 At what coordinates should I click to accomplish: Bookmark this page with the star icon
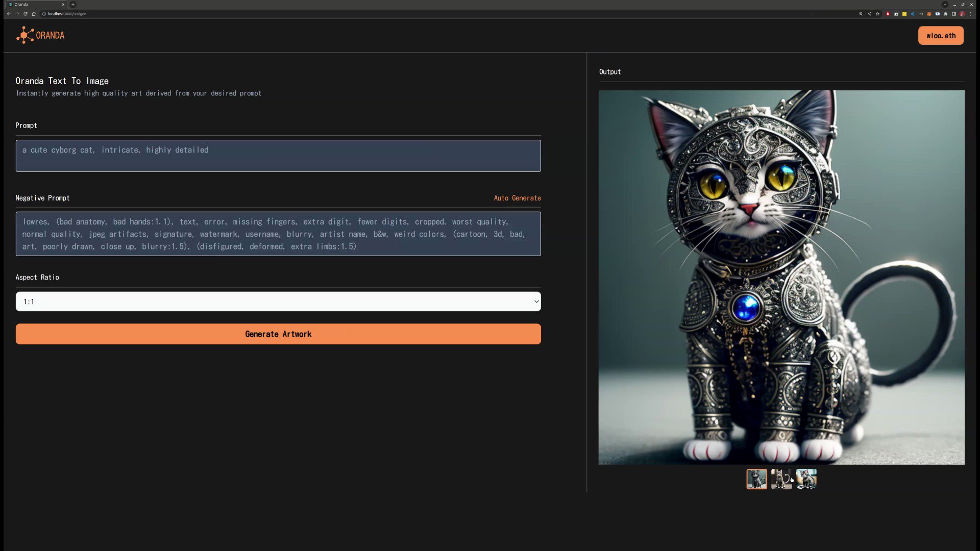point(877,14)
